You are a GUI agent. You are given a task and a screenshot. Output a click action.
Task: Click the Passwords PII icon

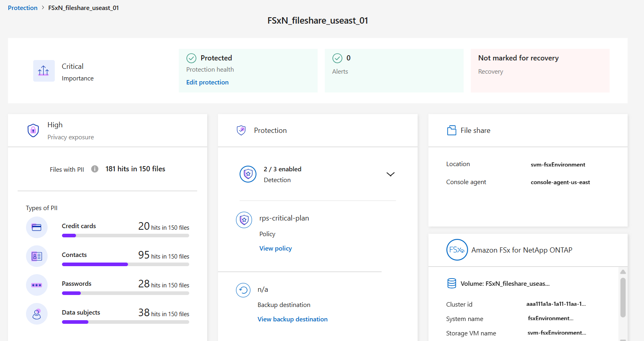[x=37, y=285]
